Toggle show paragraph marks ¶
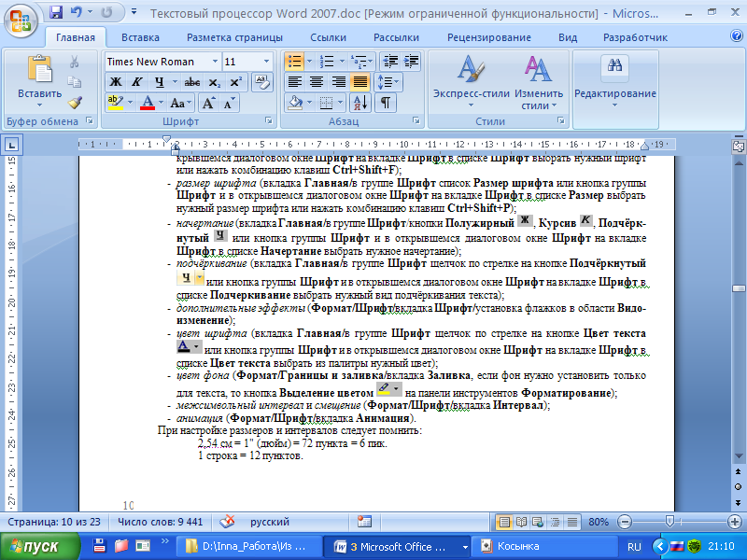 click(386, 103)
